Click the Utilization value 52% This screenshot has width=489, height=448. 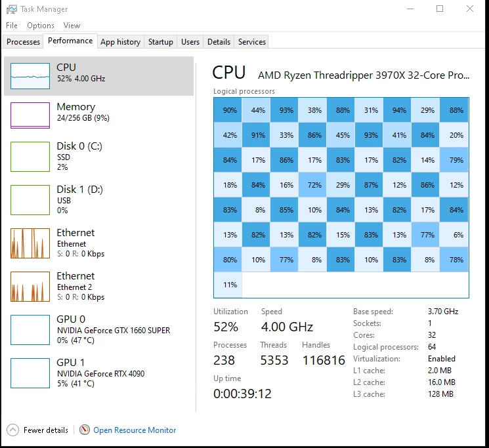coord(226,327)
